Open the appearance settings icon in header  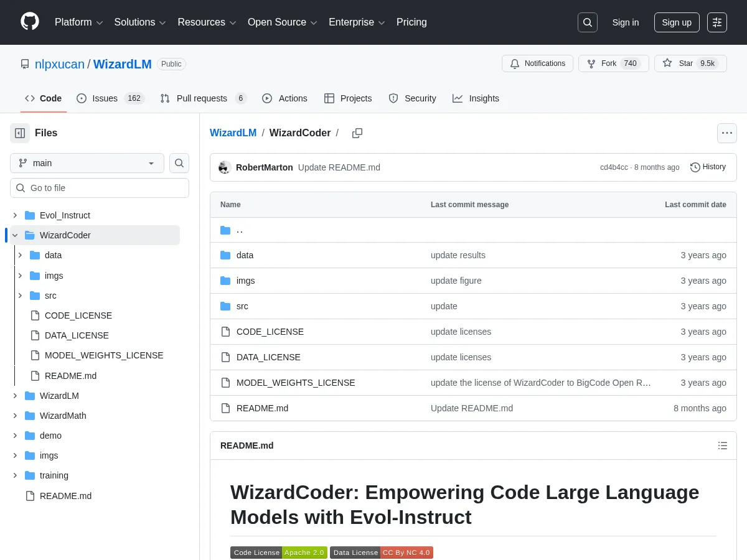716,22
